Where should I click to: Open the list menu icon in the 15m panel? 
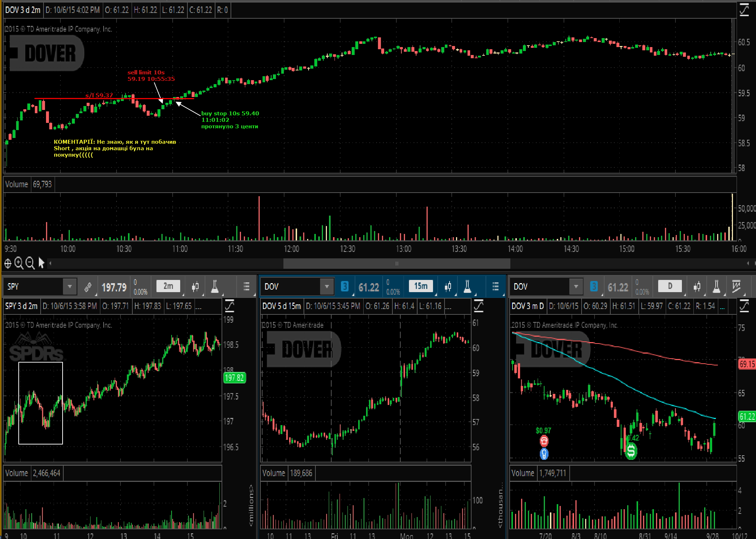tap(496, 286)
